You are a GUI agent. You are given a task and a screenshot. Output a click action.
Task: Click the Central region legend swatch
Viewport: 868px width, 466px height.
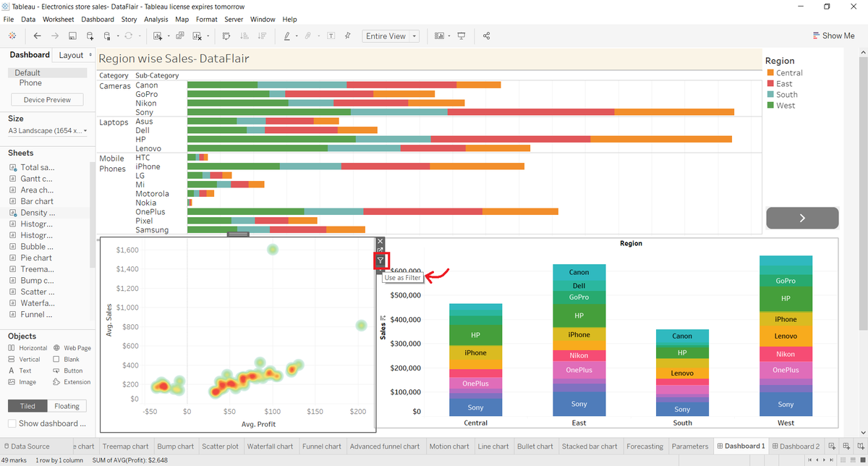click(770, 73)
